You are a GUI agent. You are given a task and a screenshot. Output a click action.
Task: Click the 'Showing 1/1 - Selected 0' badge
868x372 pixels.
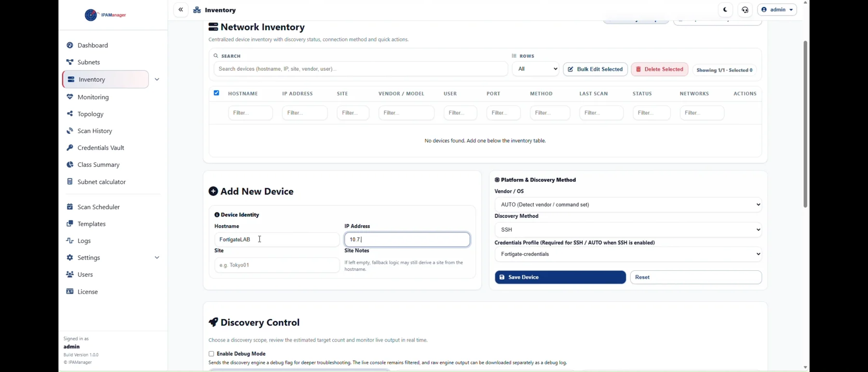tap(724, 70)
